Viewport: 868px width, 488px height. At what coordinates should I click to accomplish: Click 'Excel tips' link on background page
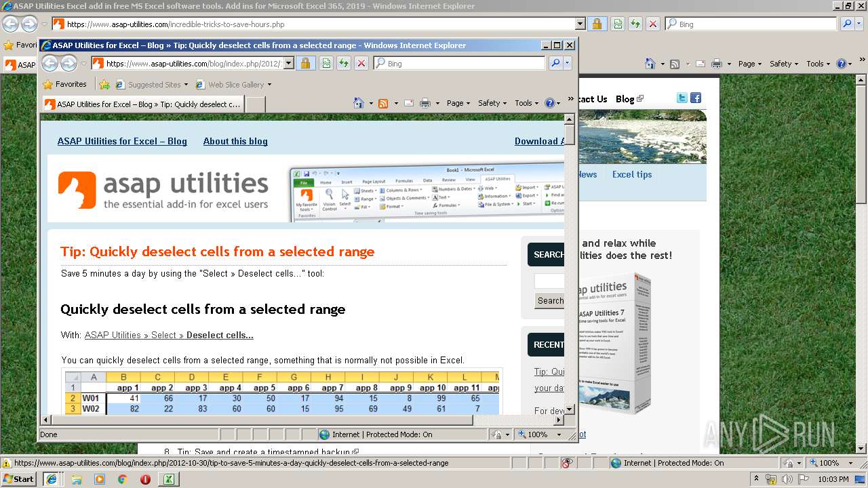pos(632,174)
